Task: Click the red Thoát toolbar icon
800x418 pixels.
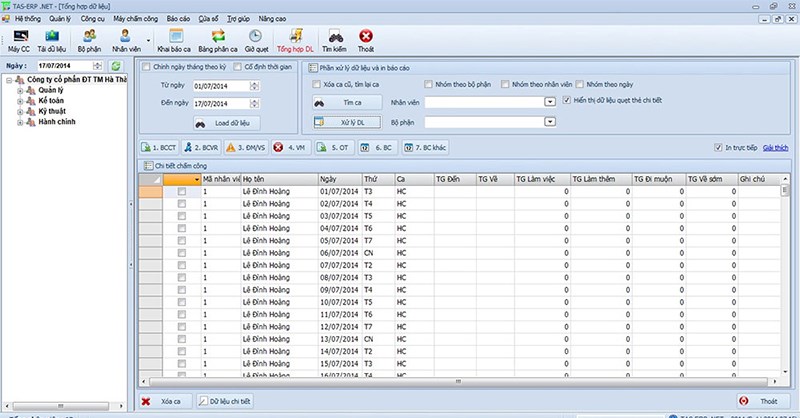Action: click(366, 40)
